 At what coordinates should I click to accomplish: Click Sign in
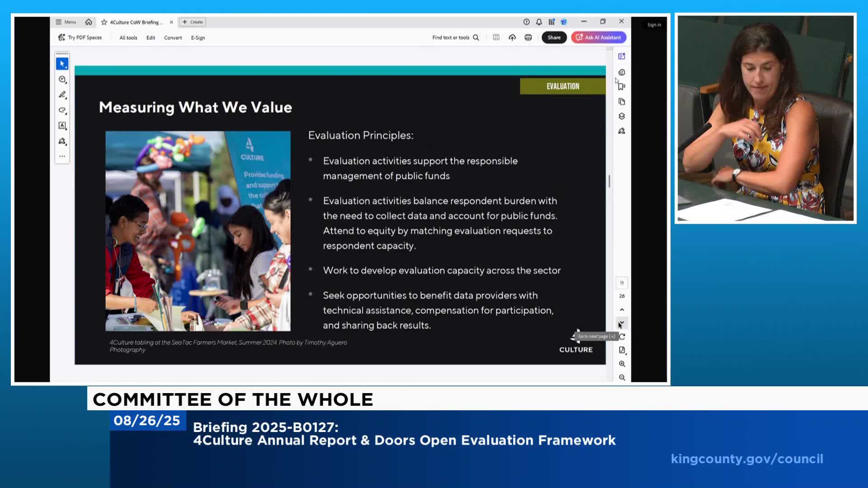pos(654,25)
